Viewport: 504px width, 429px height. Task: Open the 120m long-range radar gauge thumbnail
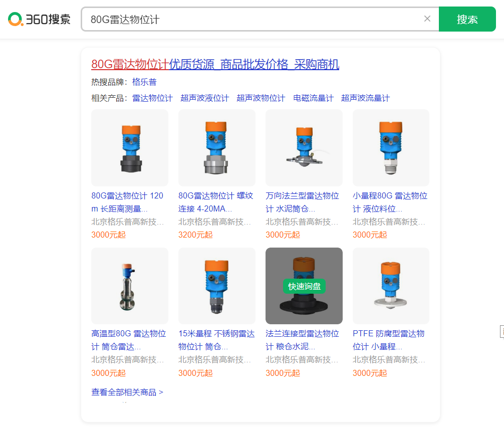click(x=130, y=148)
